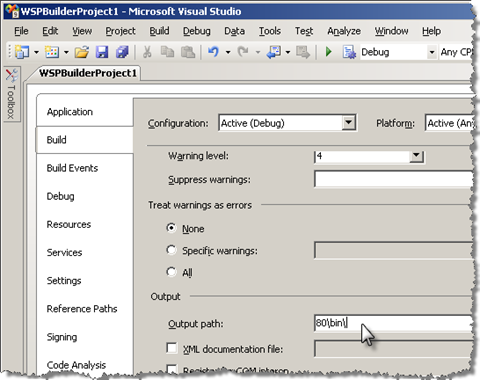Screen dimensions: 480x380
Task: Open the Platform combo box
Action: (449, 123)
